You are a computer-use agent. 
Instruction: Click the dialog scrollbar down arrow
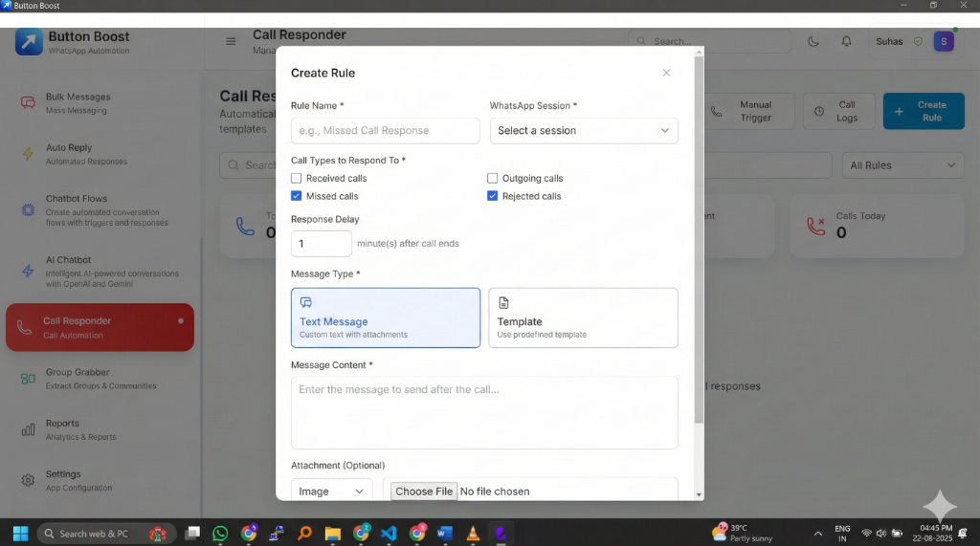pyautogui.click(x=699, y=494)
